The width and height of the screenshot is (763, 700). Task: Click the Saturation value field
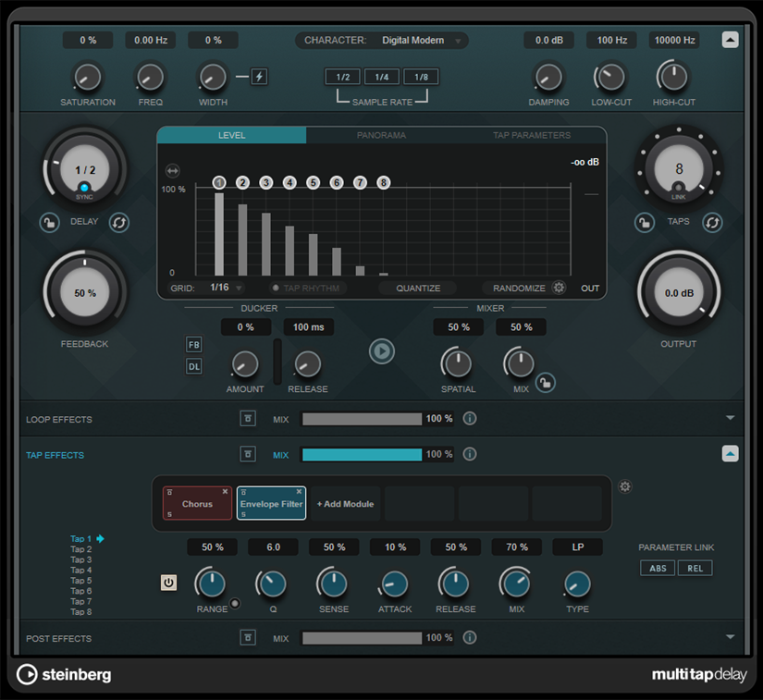pos(88,40)
